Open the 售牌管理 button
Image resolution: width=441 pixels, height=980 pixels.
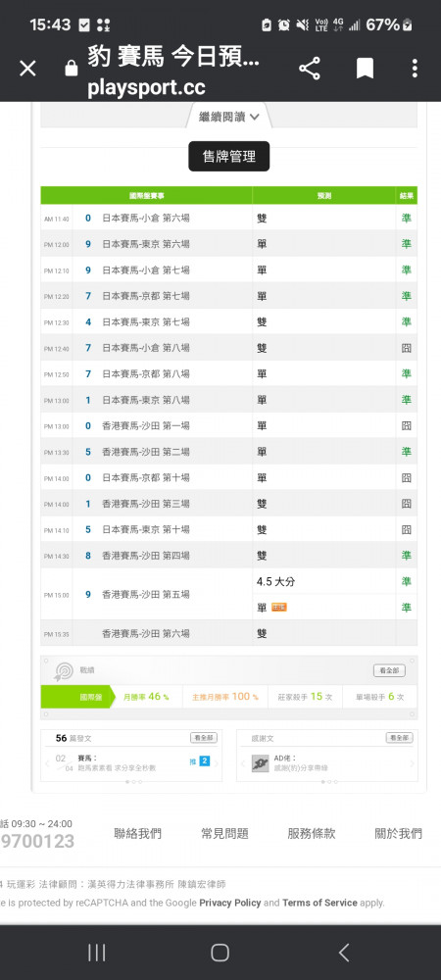(x=229, y=156)
